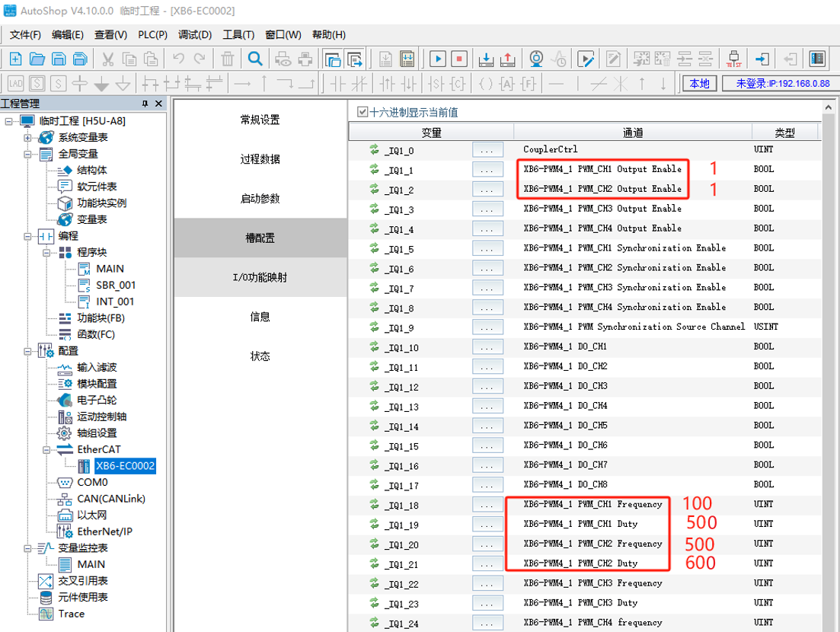Open the 调试(D) menu
The height and width of the screenshot is (632, 840).
[x=195, y=35]
